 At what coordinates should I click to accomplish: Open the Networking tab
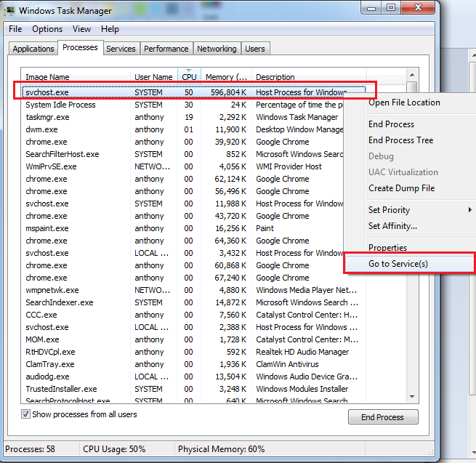coord(217,49)
